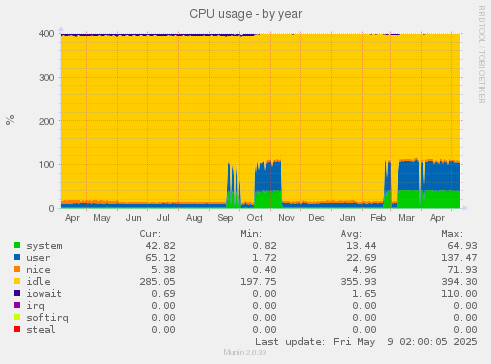The image size is (491, 364).
Task: Click the % y-axis unit label
Action: tap(10, 120)
